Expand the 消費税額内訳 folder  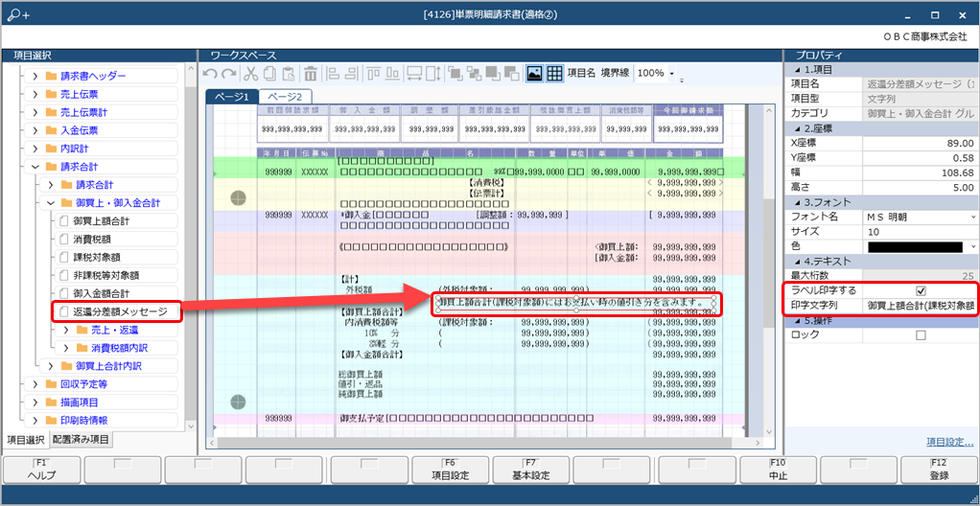click(65, 347)
